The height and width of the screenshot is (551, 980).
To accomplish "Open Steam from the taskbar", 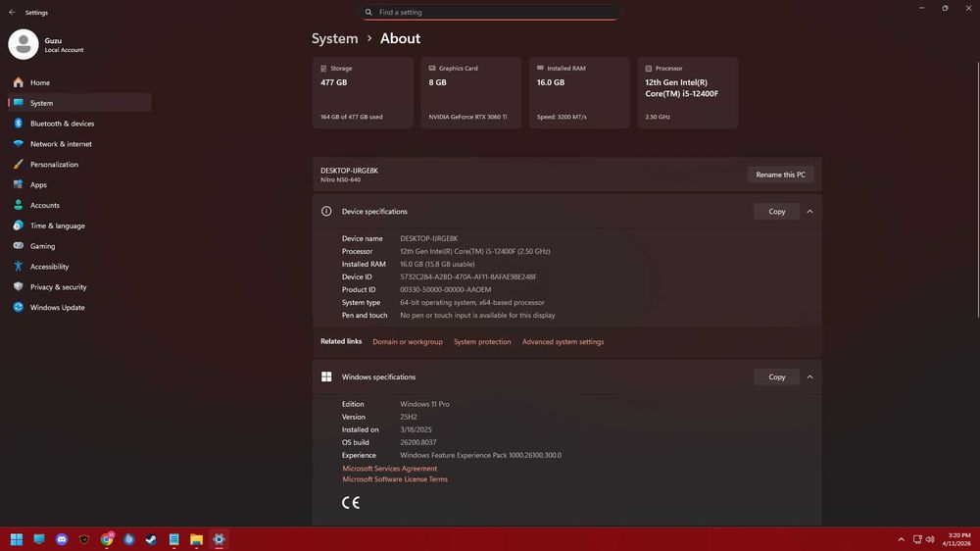I will (x=151, y=539).
